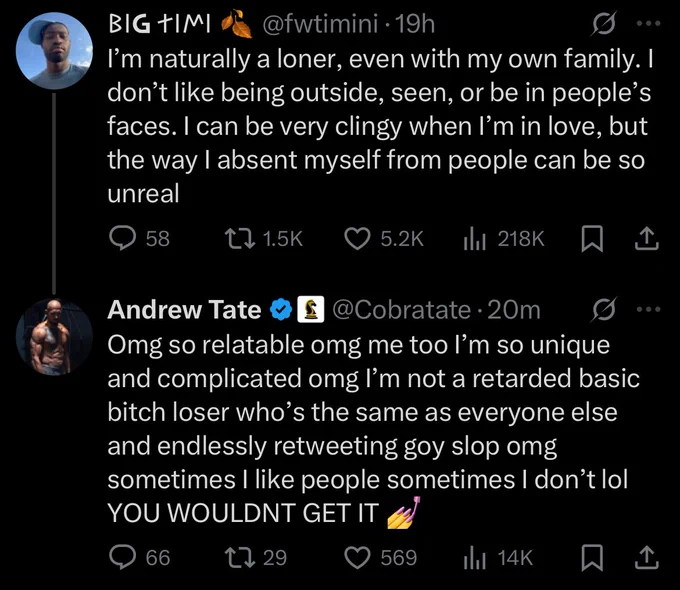Open the @Cobratate profile handle
The height and width of the screenshot is (590, 680).
pos(402,310)
